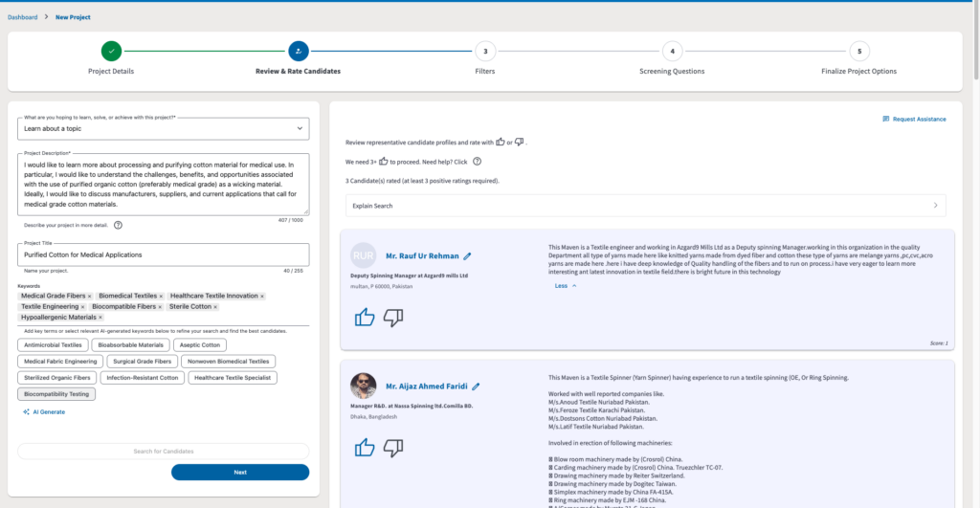
Task: Remove Hypoallergenic Materials keyword
Action: click(x=100, y=318)
